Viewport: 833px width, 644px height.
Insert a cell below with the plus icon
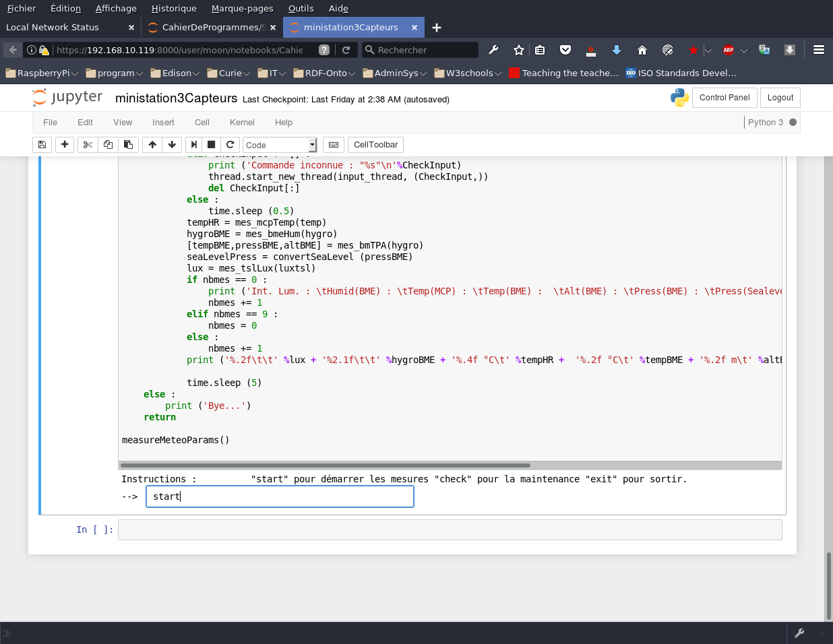(x=65, y=145)
